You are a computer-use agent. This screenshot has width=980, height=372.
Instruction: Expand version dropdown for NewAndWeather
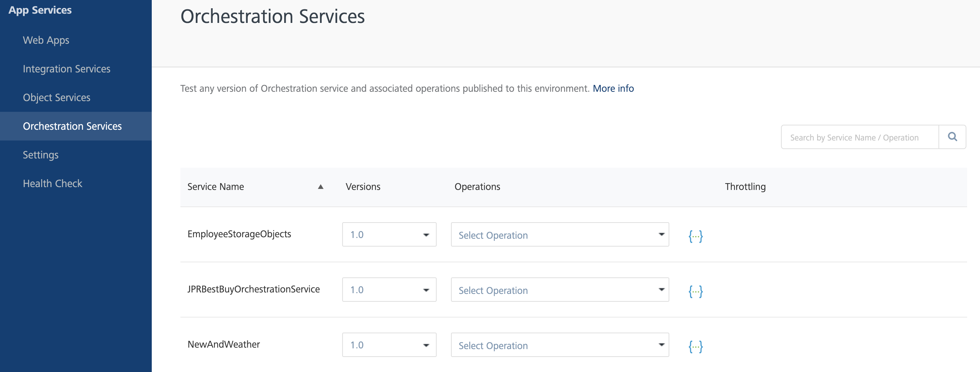pyautogui.click(x=389, y=345)
